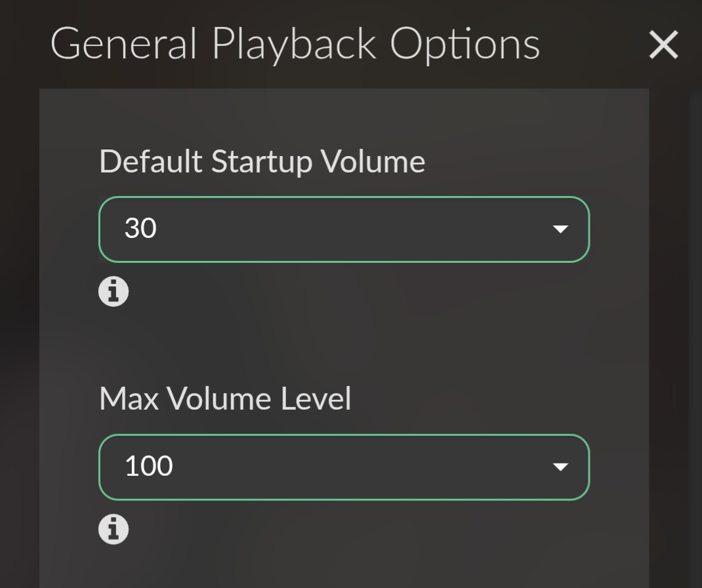The width and height of the screenshot is (702, 588).
Task: Click the middle of the Max Volume Level field
Action: (x=344, y=467)
